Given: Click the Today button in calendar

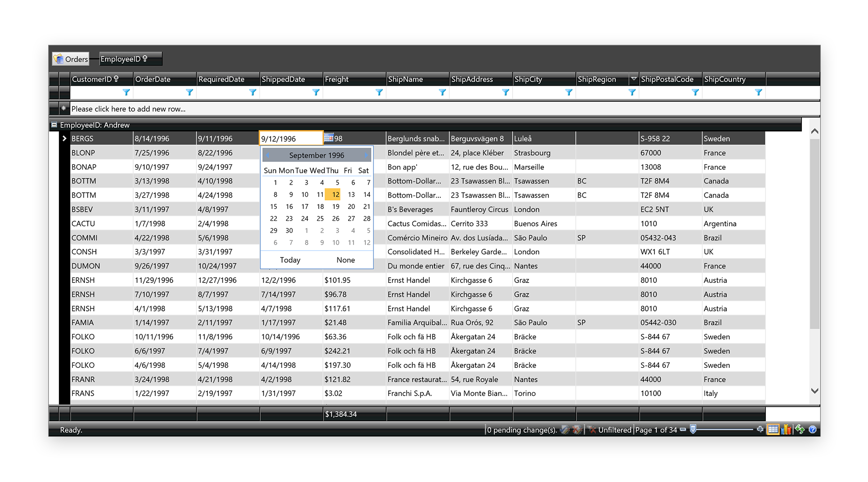Looking at the screenshot, I should tap(290, 260).
